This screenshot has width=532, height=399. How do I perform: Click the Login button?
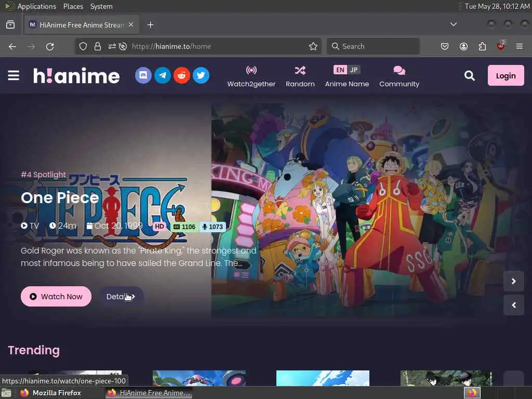(x=506, y=75)
